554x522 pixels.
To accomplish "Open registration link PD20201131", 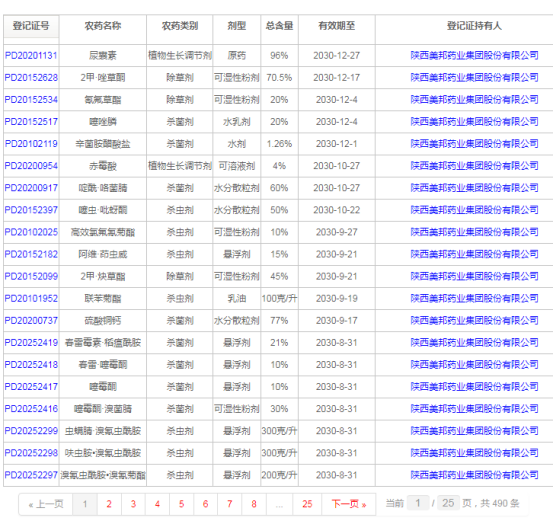I will [31, 55].
